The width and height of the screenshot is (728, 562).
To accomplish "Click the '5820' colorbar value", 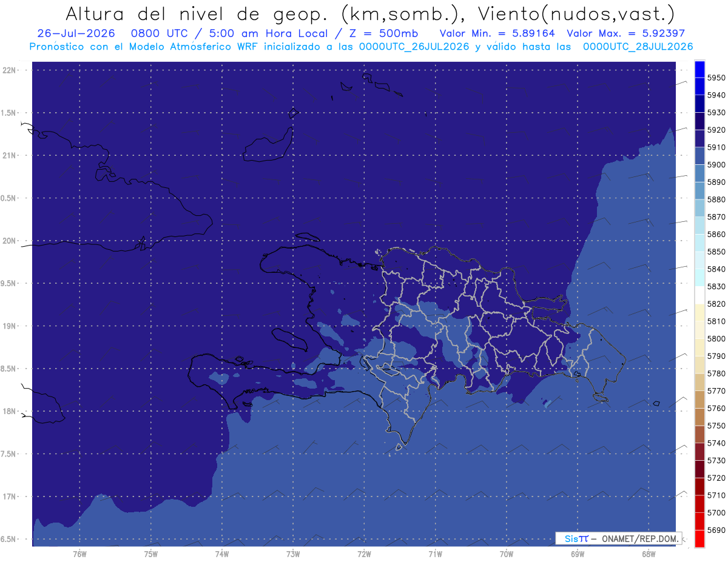I will [716, 304].
